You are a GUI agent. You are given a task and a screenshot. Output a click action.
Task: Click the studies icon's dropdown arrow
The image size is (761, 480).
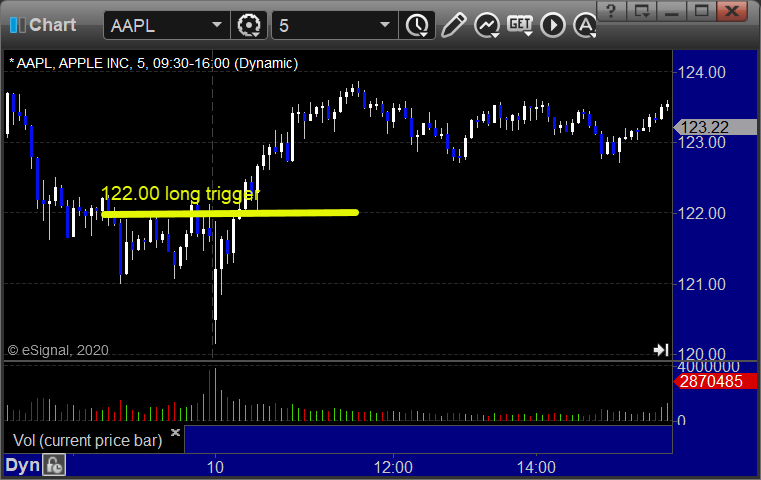pos(495,34)
